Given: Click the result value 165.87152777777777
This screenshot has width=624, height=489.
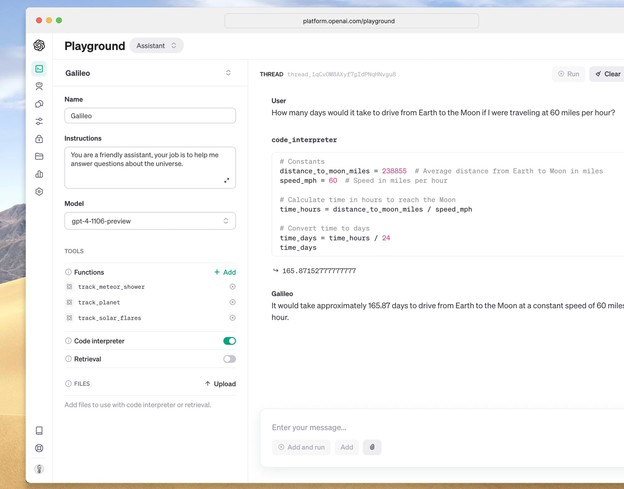Looking at the screenshot, I should (319, 271).
